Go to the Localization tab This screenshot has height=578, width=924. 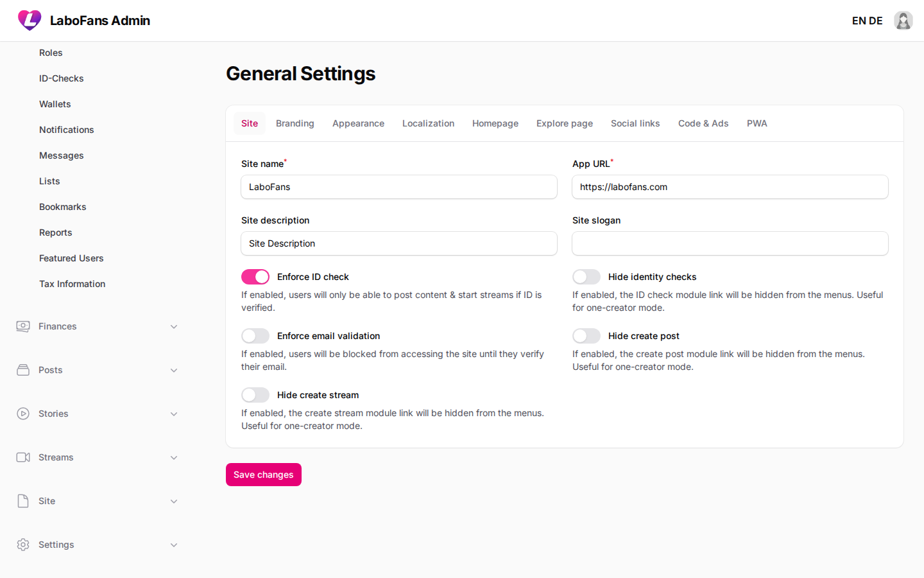[x=428, y=123]
